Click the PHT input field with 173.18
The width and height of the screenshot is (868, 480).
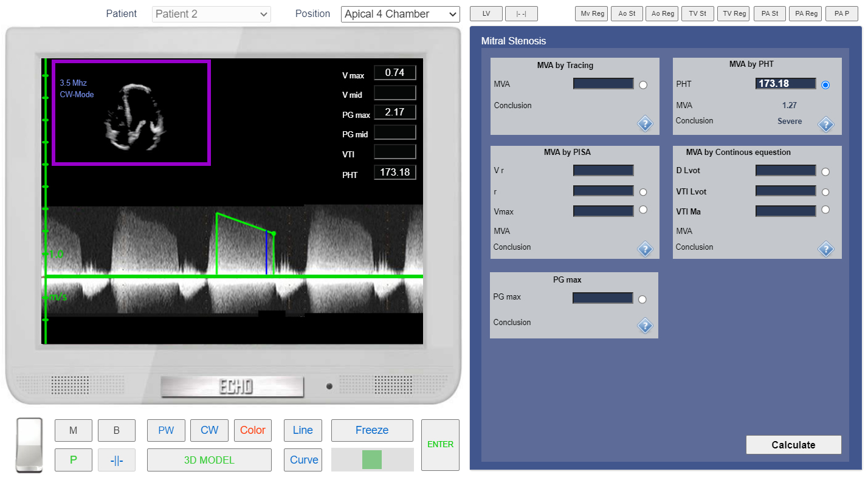[x=786, y=84]
